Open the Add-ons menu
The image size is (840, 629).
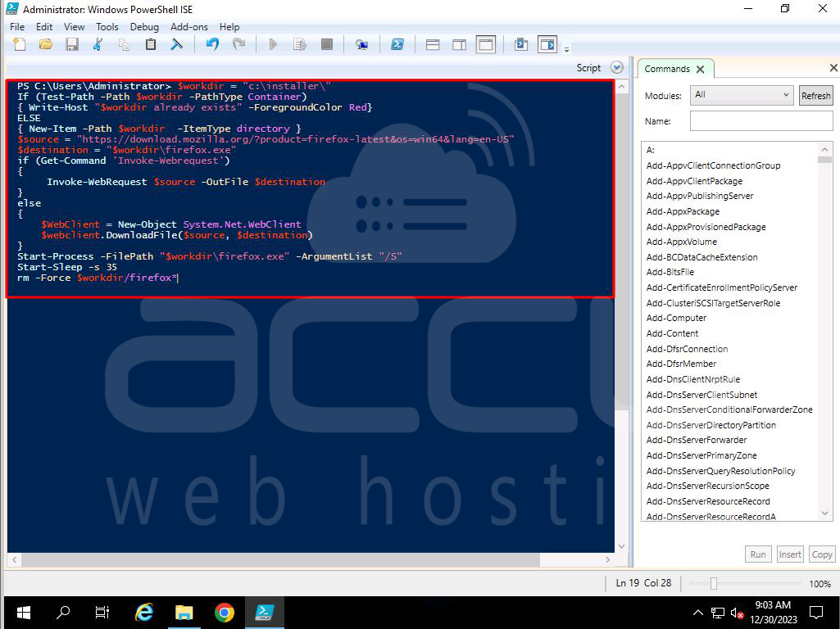click(189, 27)
